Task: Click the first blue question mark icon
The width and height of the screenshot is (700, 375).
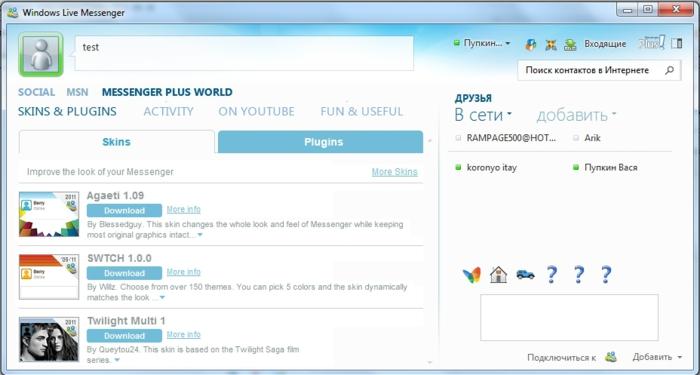Action: [552, 274]
